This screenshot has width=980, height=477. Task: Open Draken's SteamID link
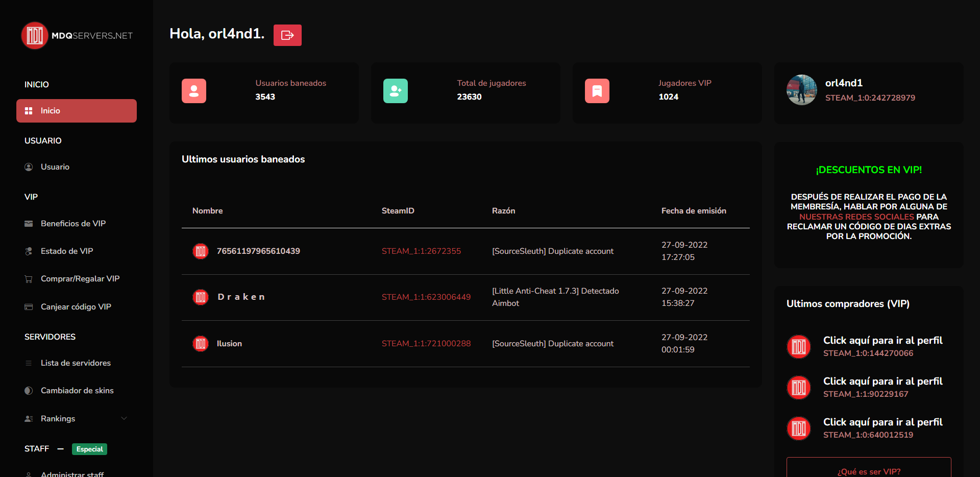[426, 296]
